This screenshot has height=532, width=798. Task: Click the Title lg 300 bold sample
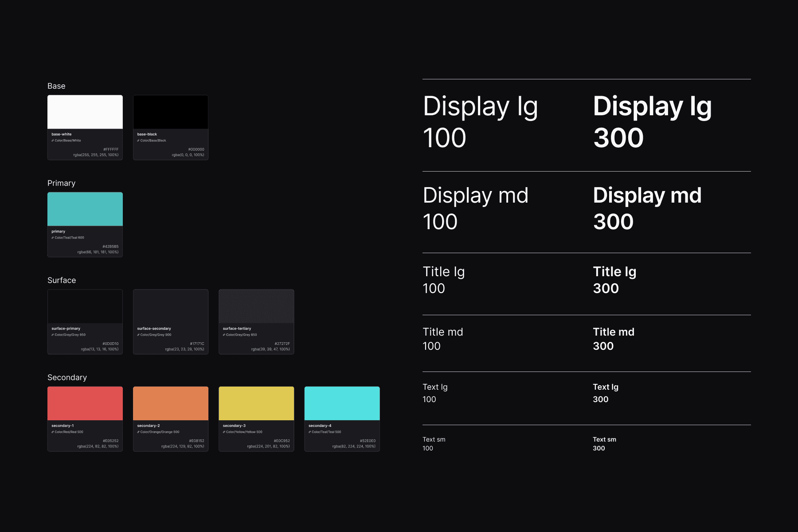(x=614, y=280)
